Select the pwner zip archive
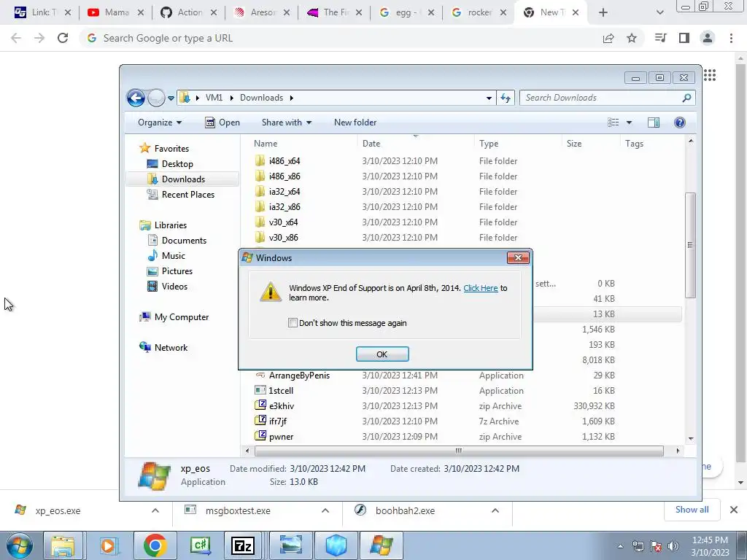This screenshot has width=747, height=560. click(281, 436)
